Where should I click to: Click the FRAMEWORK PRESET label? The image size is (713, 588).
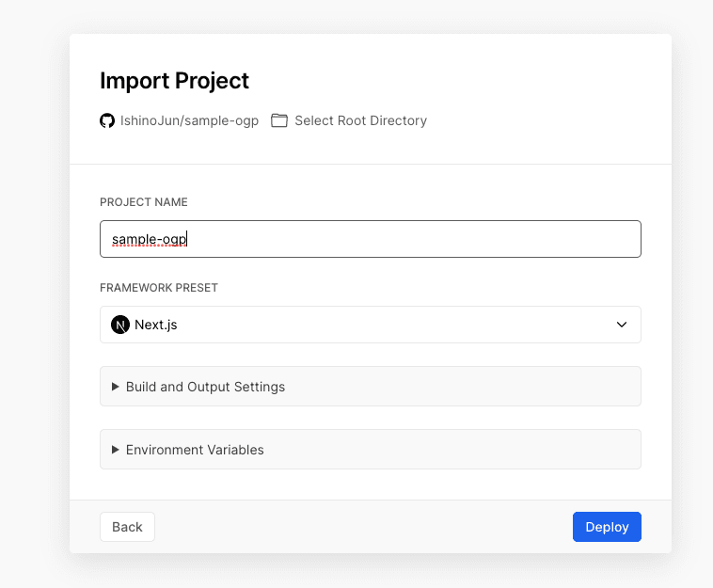point(159,288)
